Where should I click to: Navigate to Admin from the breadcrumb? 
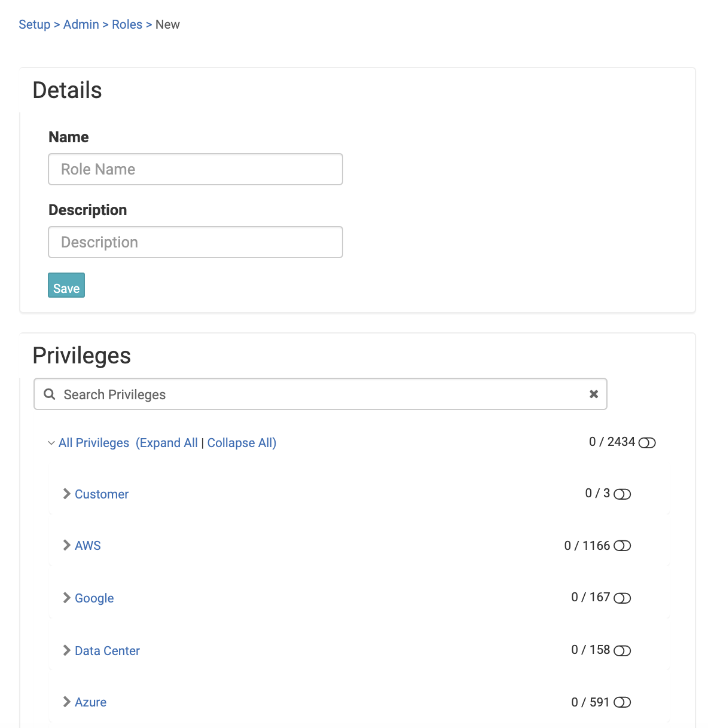click(81, 24)
